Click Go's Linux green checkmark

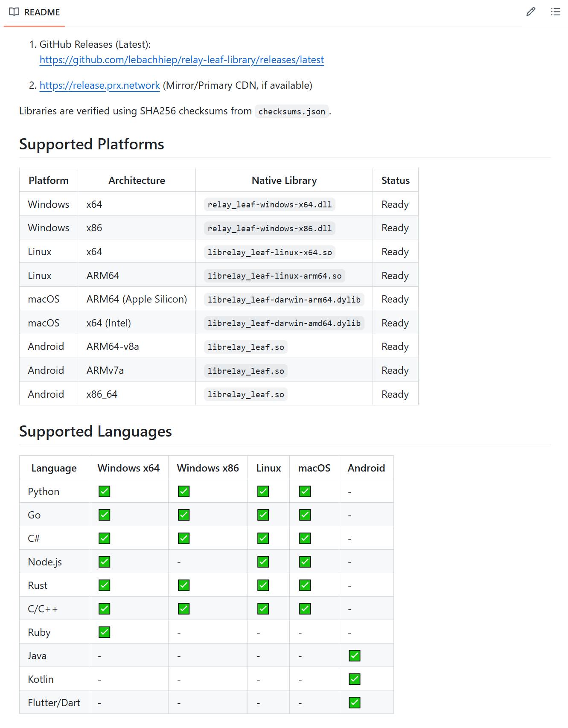tap(263, 515)
